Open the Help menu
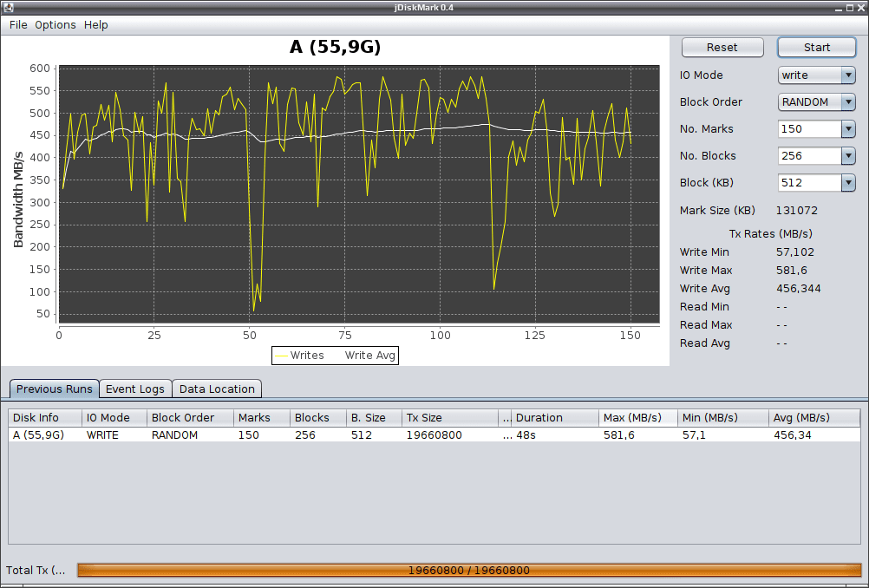This screenshot has width=869, height=588. coord(96,25)
